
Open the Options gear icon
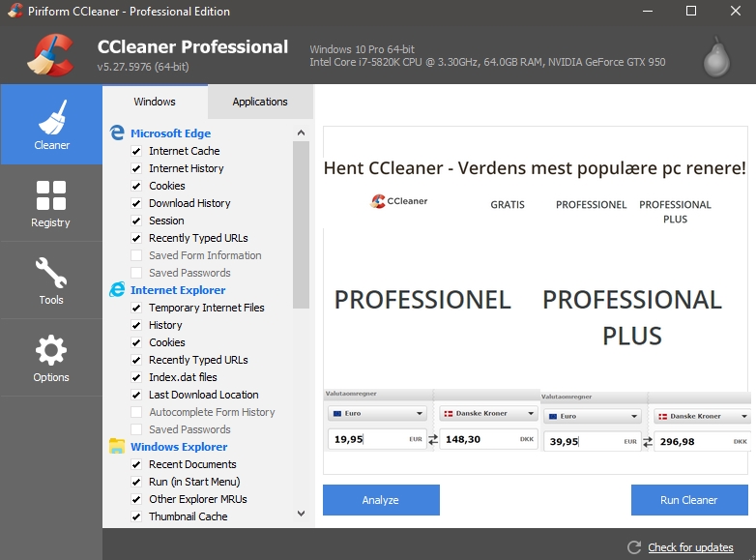[x=51, y=350]
